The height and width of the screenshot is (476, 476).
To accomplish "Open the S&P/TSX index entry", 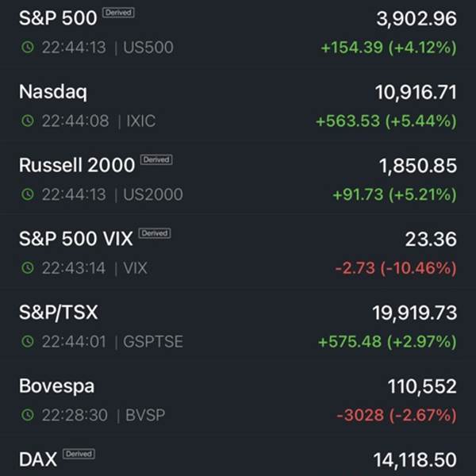I will click(238, 326).
